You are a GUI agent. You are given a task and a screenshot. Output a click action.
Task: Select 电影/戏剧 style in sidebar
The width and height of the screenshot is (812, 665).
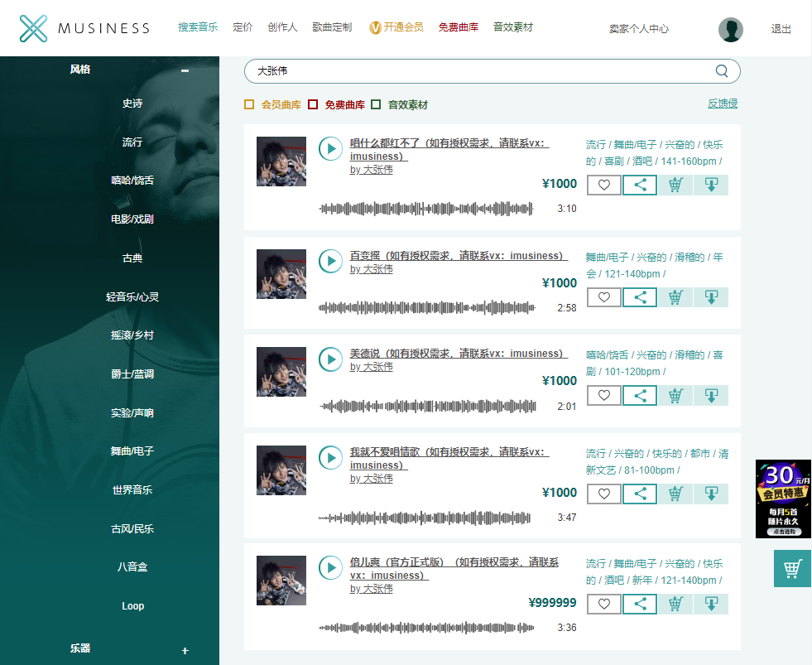[x=132, y=219]
